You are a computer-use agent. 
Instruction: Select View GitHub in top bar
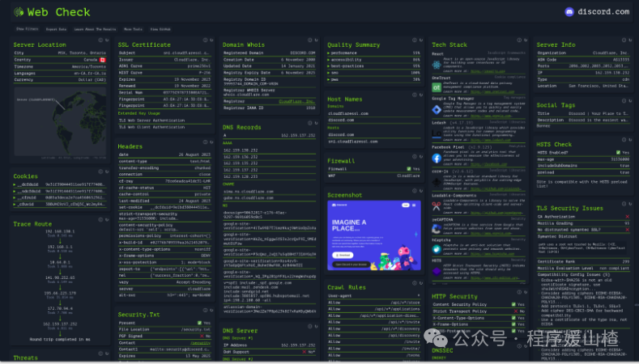[x=160, y=29]
